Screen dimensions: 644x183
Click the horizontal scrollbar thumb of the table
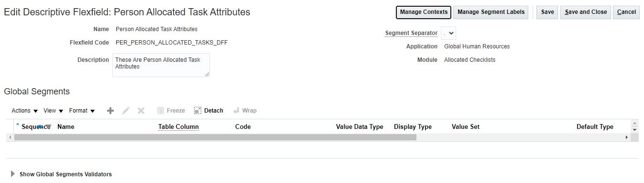[215, 137]
